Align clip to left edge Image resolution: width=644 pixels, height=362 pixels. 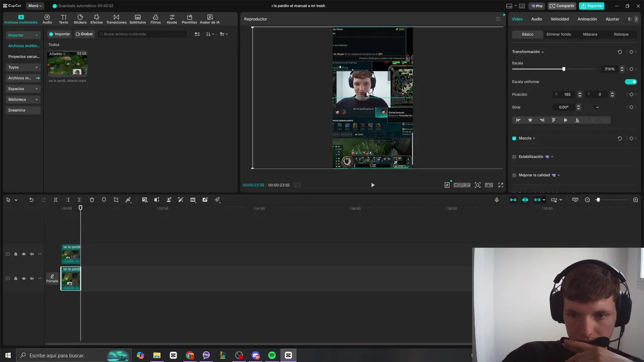[518, 120]
